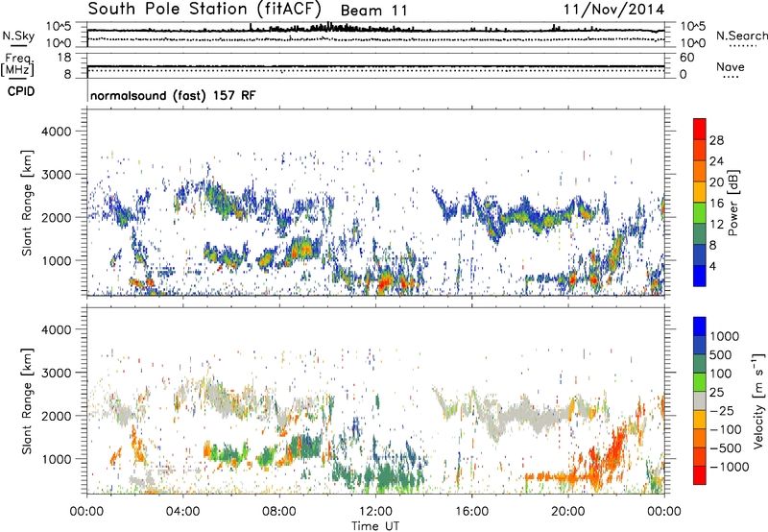Viewport: 768px width, 532px height.
Task: Click 'Slant Range [km]' label of velocity panel
Action: pyautogui.click(x=27, y=401)
